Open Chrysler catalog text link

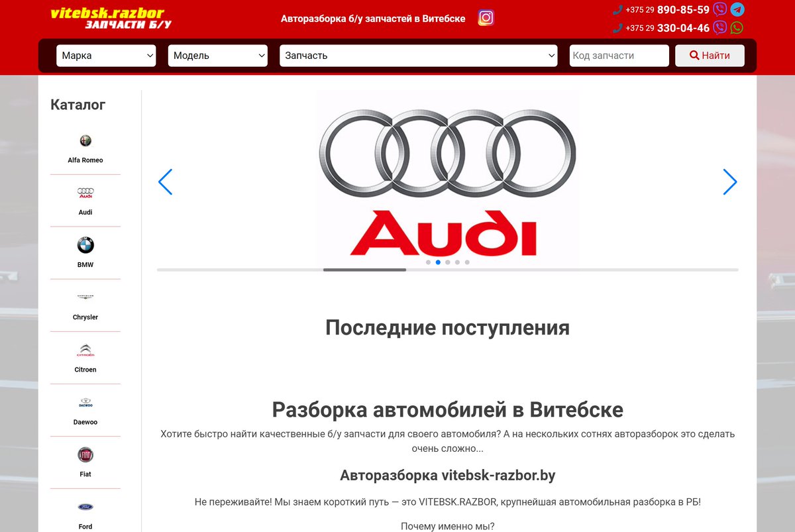85,317
